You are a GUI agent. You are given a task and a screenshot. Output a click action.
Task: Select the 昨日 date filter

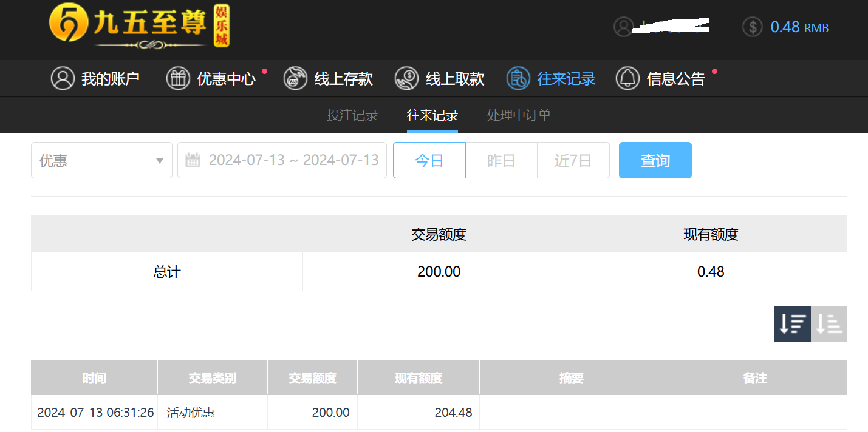(x=501, y=161)
